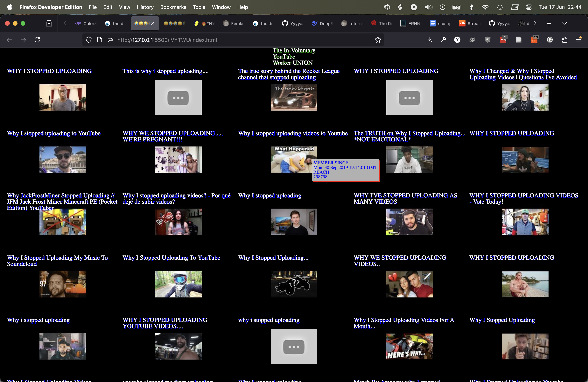Click the shield tracking-protection icon in address bar
Viewport: 588px width, 382px height.
click(x=89, y=39)
